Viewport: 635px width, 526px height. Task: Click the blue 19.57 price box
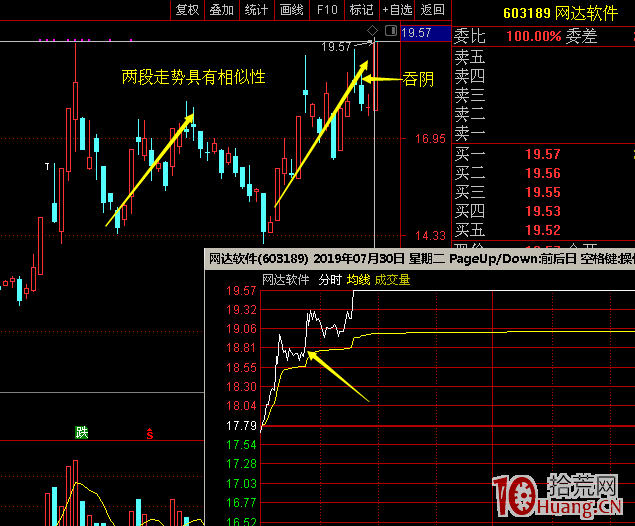426,33
